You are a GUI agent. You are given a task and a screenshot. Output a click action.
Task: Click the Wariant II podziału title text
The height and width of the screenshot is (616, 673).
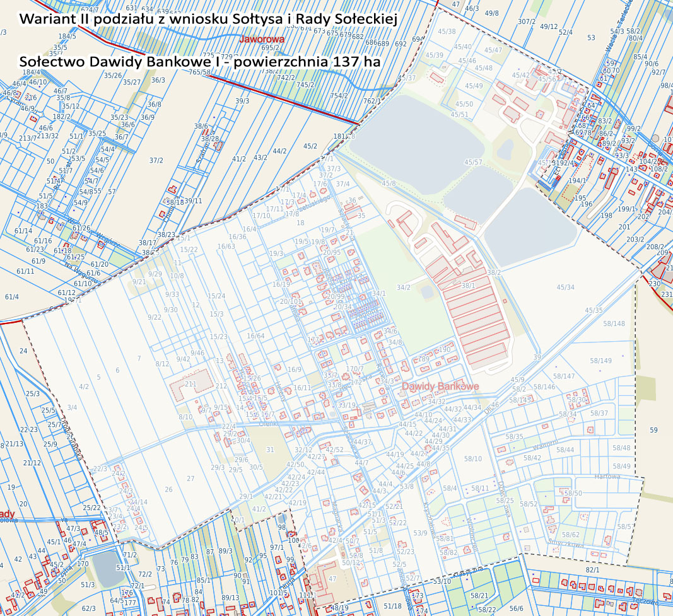(208, 19)
